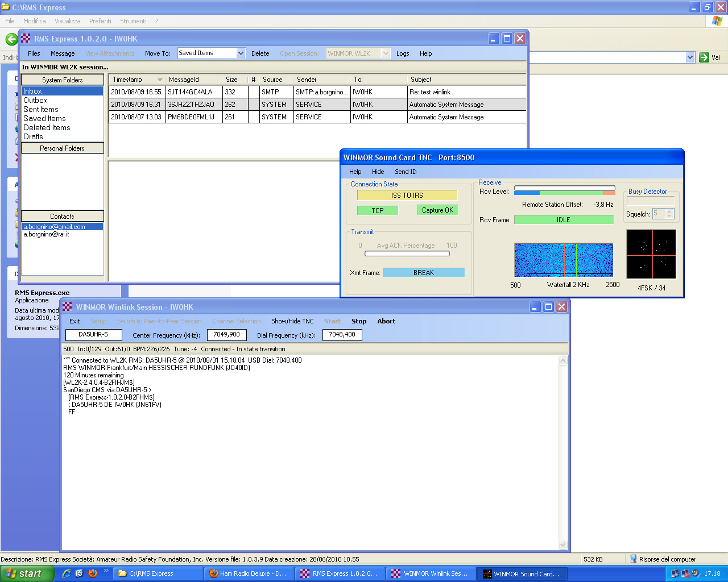Click the BREAK Xmt Frame indicator
Viewport: 728px width, 582px height.
(x=424, y=273)
